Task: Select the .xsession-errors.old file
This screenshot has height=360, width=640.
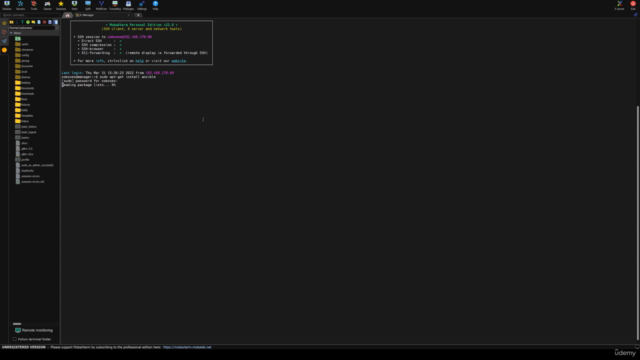Action: tap(30, 182)
